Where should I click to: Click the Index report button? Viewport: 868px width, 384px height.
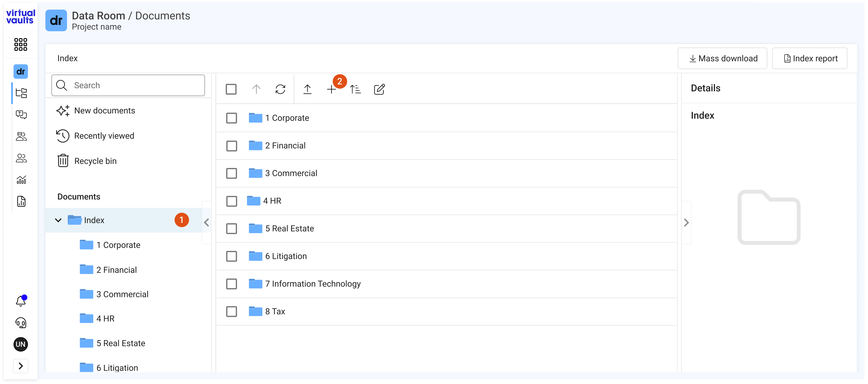coord(810,58)
